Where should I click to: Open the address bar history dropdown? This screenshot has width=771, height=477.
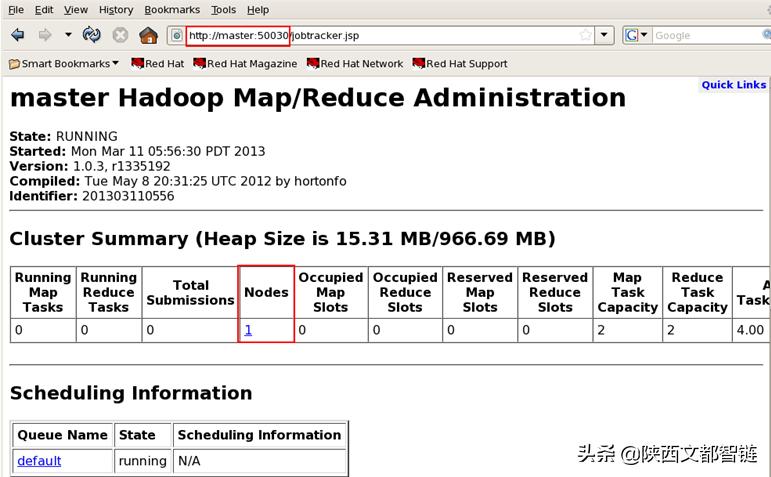click(x=604, y=35)
